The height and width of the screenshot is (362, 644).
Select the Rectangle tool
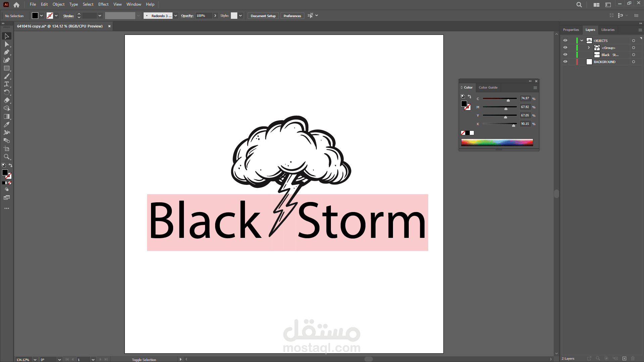7,68
